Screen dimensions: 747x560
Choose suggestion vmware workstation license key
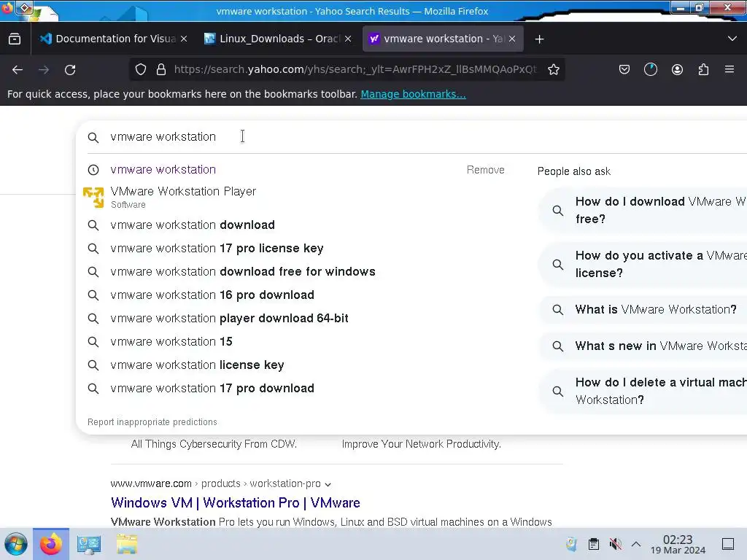click(197, 365)
